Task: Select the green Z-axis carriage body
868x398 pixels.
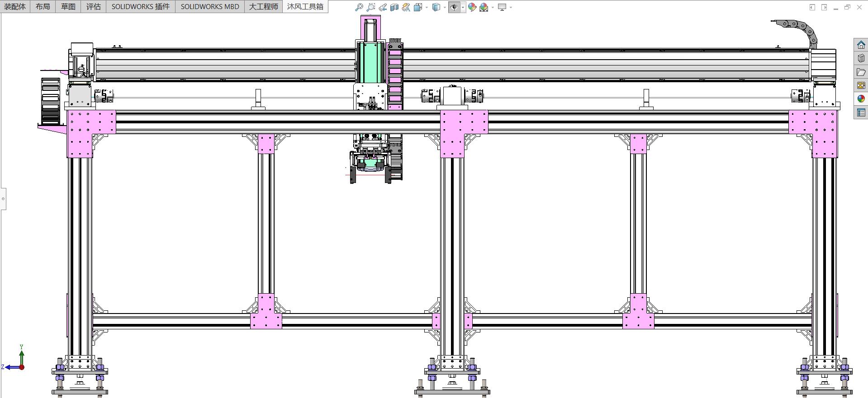Action: tap(371, 62)
